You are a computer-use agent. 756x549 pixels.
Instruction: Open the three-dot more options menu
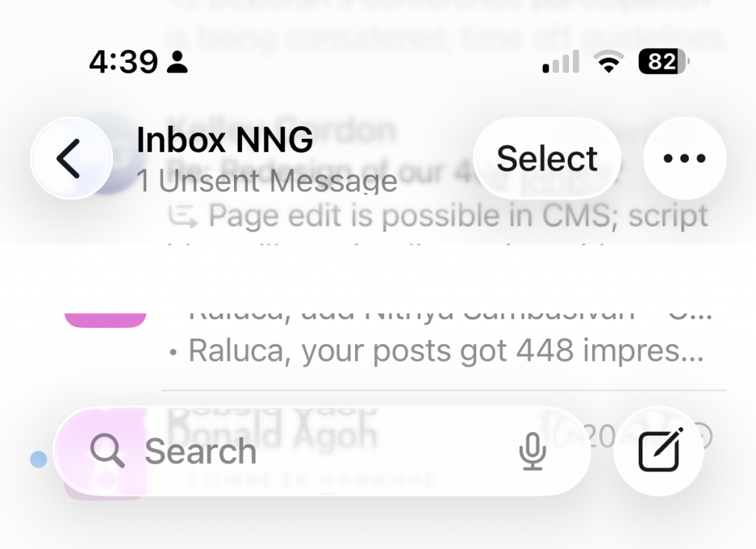(684, 158)
